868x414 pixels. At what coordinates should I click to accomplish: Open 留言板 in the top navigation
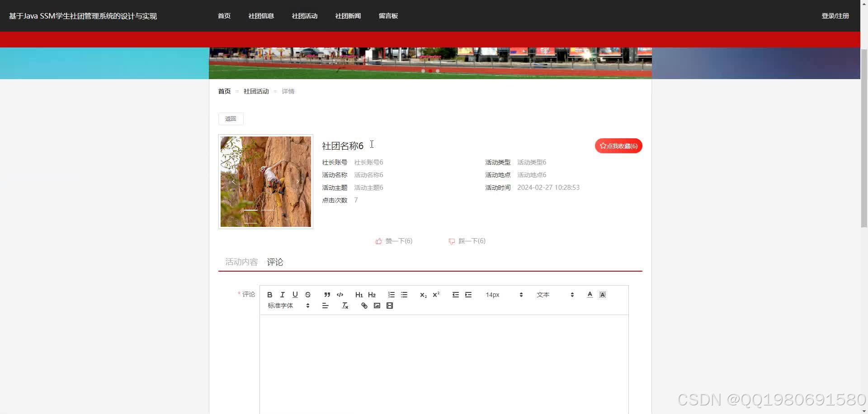(x=388, y=16)
